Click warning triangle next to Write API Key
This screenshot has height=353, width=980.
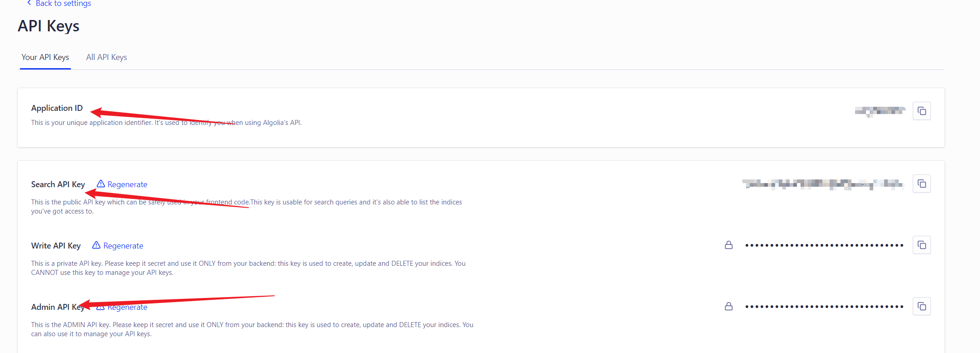tap(96, 245)
